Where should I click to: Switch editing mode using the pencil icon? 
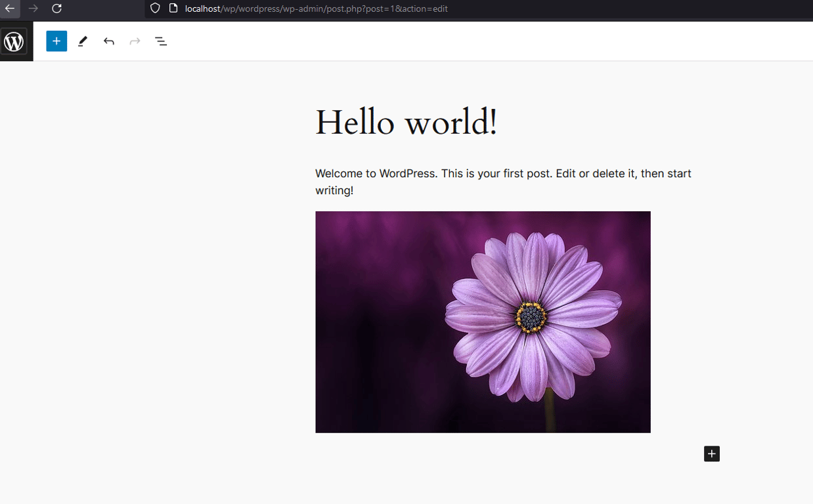pos(83,41)
